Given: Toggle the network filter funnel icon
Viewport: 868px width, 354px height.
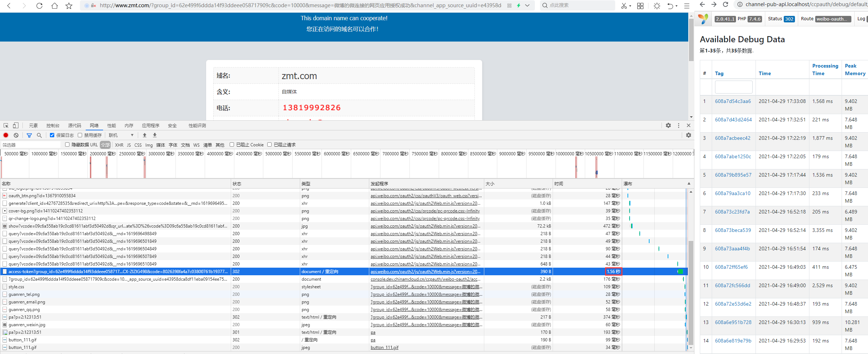Looking at the screenshot, I should (x=29, y=135).
